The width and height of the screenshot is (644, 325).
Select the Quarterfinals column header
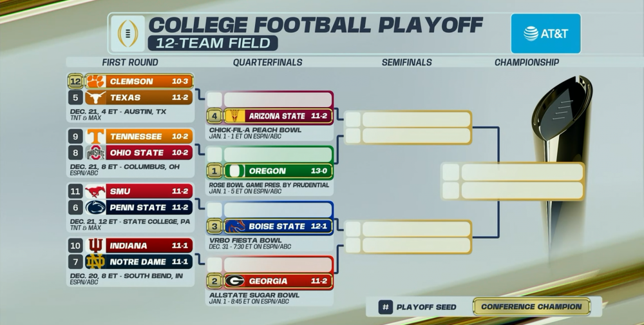pos(267,63)
